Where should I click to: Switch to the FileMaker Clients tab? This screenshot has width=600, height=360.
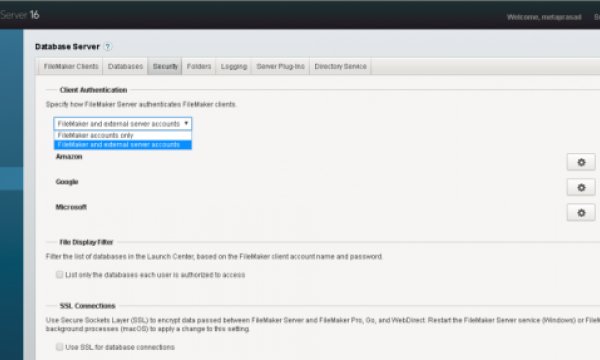click(71, 67)
